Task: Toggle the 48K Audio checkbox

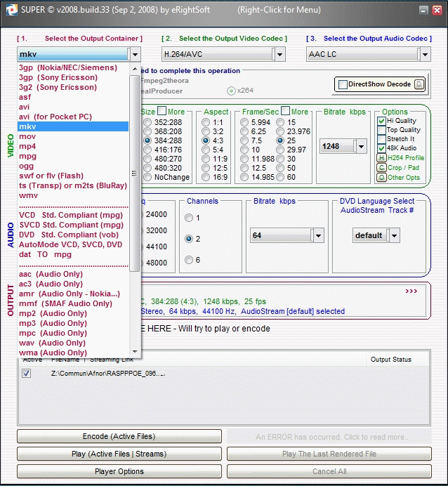Action: click(381, 148)
